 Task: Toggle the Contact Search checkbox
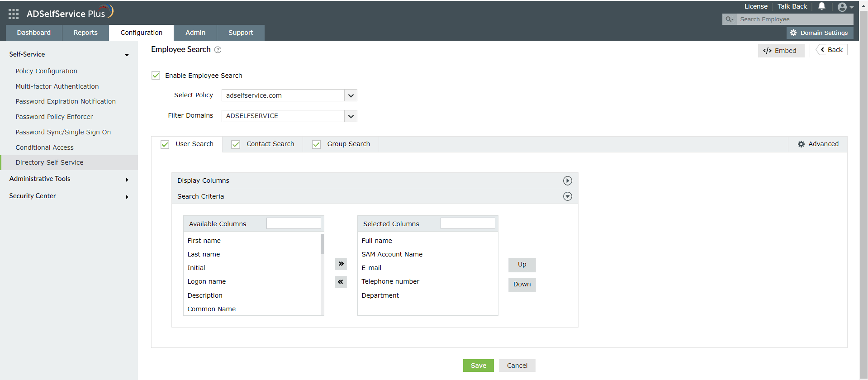[236, 144]
